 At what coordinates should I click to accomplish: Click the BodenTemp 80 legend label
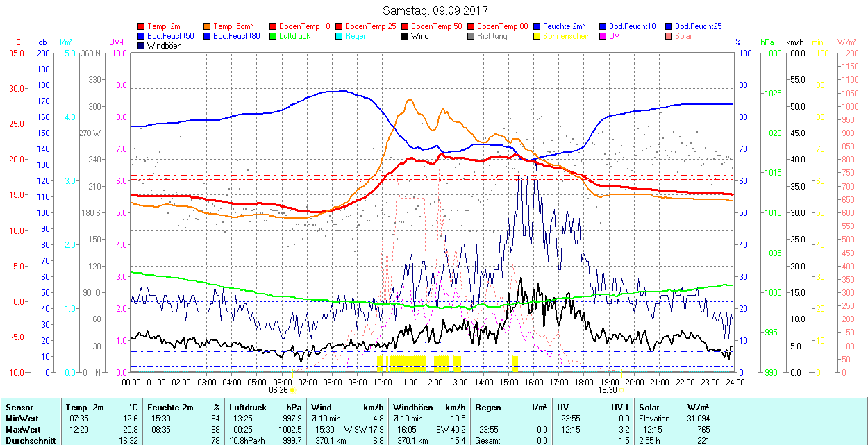coord(502,26)
